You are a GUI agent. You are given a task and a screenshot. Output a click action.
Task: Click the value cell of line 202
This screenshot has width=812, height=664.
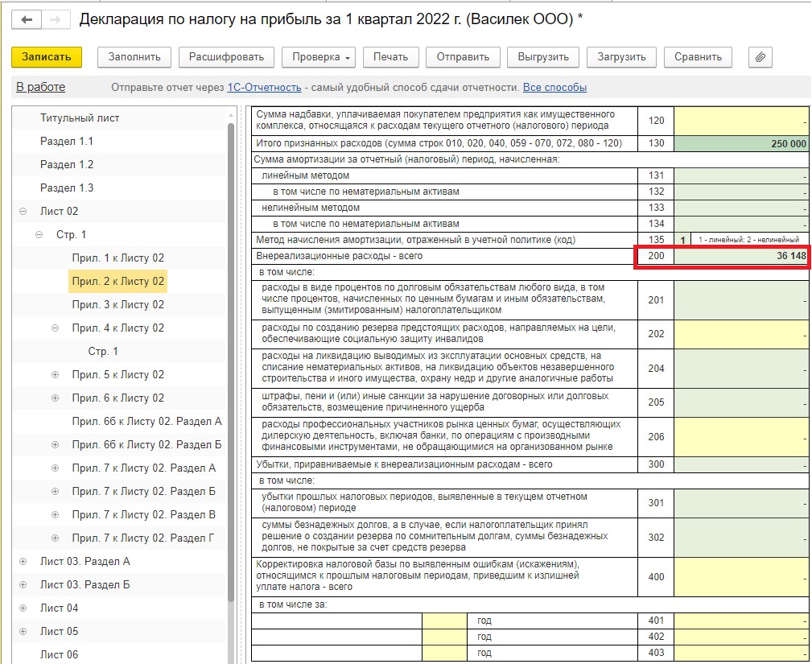[741, 334]
